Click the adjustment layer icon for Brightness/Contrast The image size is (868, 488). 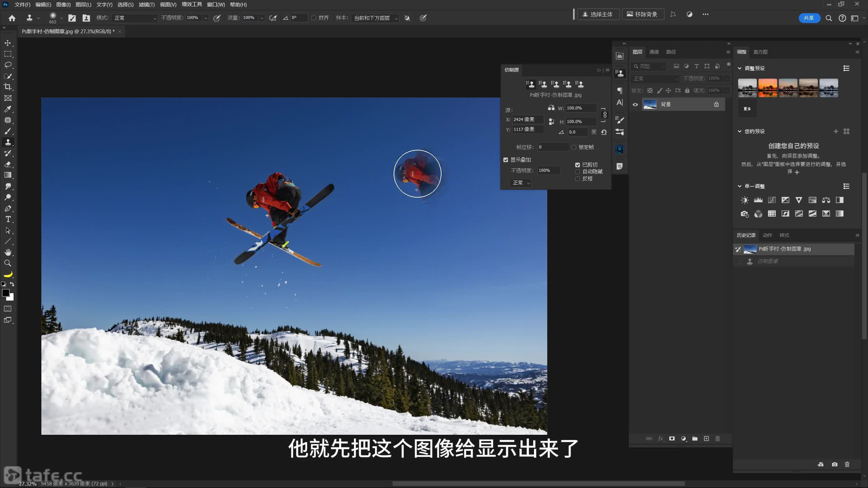[x=745, y=200]
